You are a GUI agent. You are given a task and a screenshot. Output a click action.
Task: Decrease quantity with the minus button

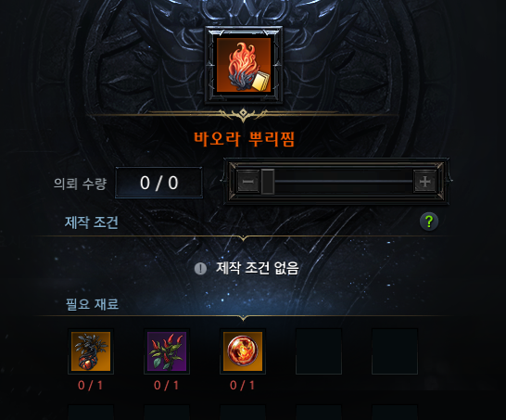pos(248,181)
